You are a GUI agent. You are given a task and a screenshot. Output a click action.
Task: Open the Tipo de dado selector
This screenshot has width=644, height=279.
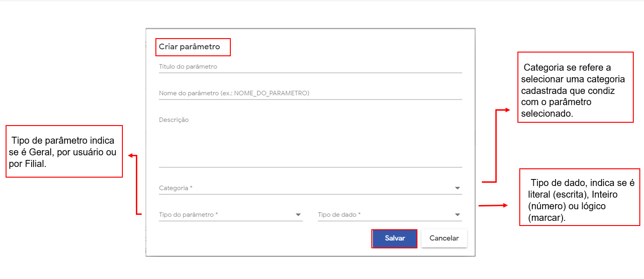386,215
